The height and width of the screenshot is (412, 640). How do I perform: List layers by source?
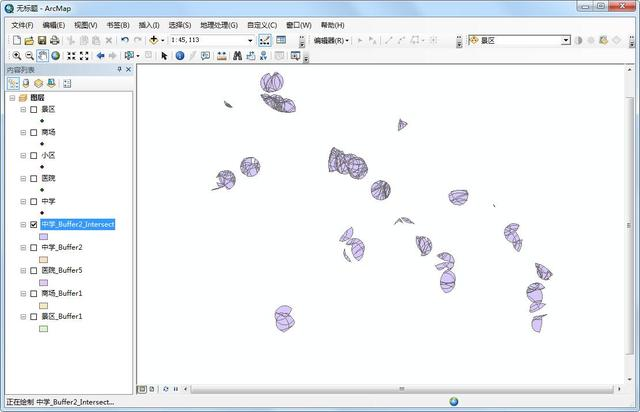coord(26,84)
